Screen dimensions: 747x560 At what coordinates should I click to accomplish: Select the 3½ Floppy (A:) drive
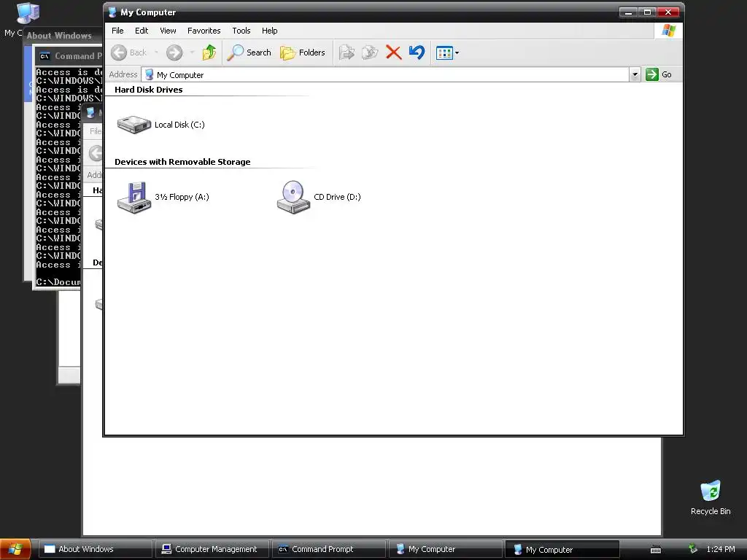163,197
